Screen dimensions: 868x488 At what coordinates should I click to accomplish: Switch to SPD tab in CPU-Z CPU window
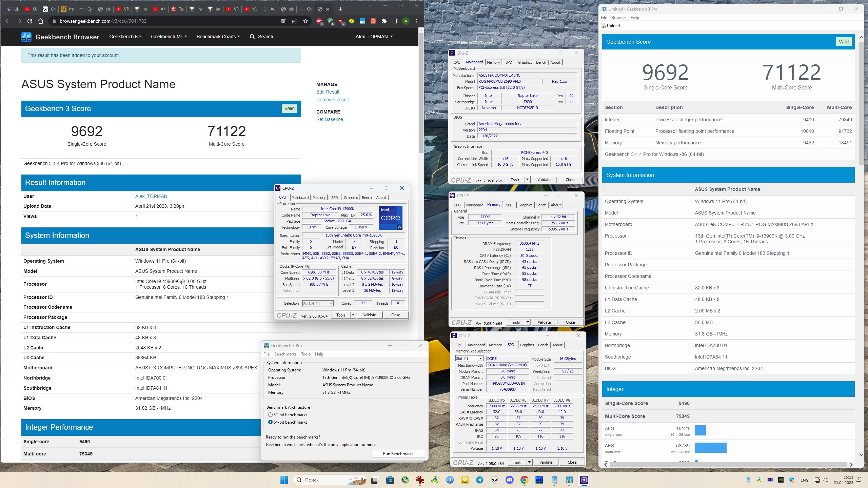click(x=334, y=198)
